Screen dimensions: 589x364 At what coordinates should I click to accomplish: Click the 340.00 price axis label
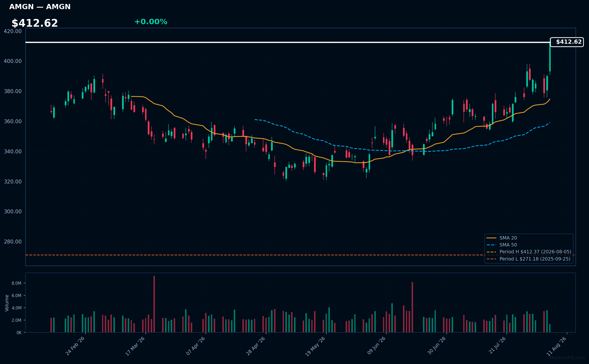13,151
